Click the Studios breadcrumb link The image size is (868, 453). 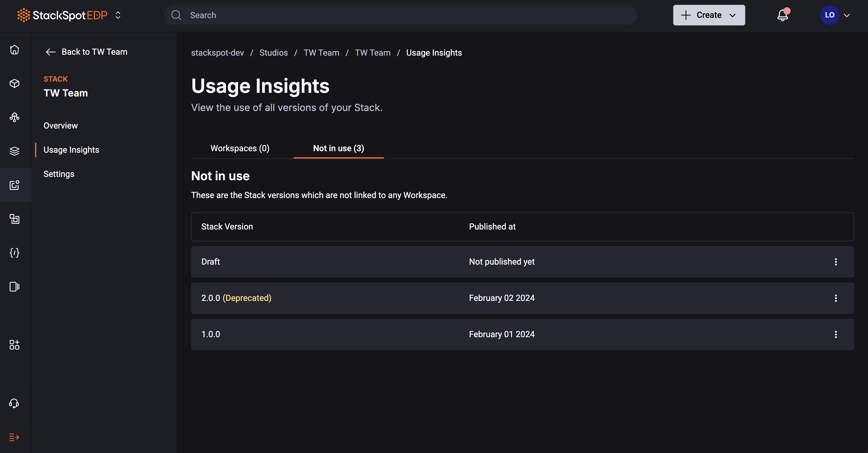point(274,53)
